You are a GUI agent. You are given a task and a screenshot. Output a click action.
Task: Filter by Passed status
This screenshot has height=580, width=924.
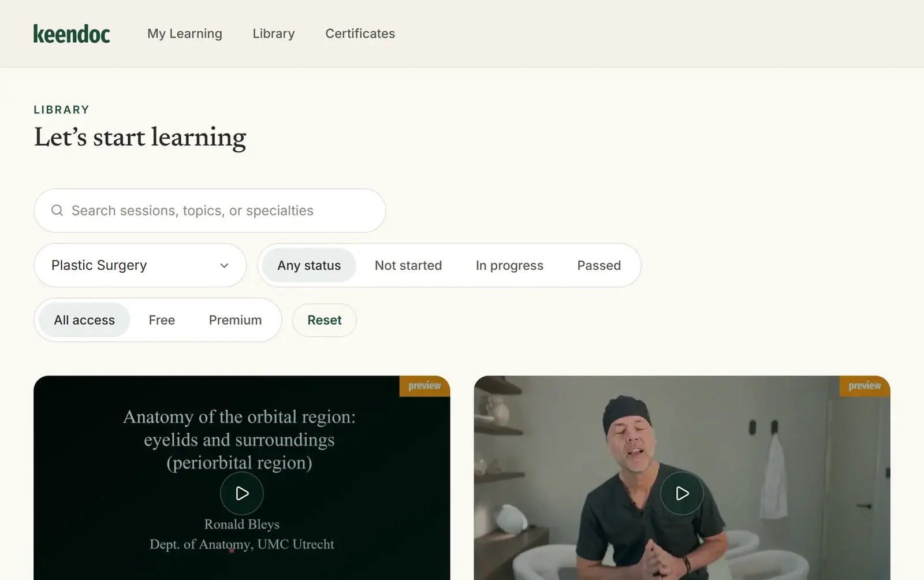click(x=599, y=265)
